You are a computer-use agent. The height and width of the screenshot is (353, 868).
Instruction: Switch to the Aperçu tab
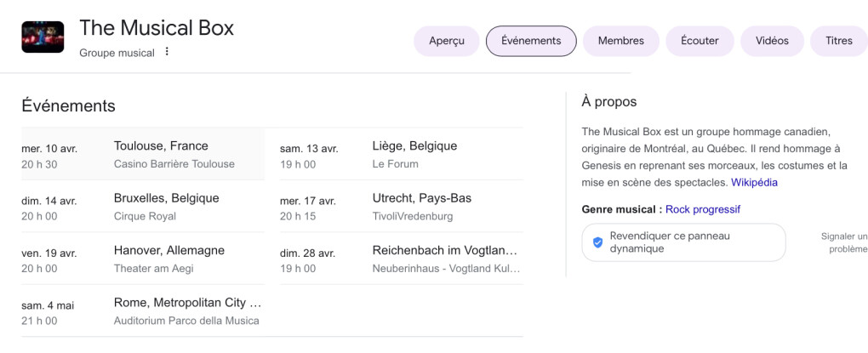point(446,41)
